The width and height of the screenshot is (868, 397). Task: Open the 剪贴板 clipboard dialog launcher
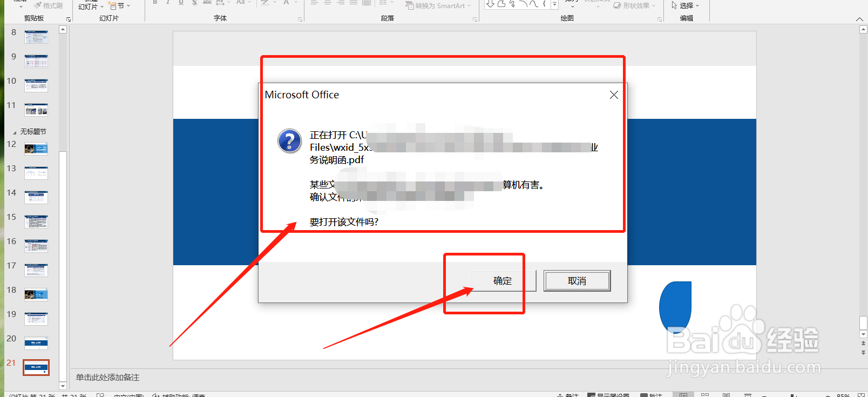point(69,19)
